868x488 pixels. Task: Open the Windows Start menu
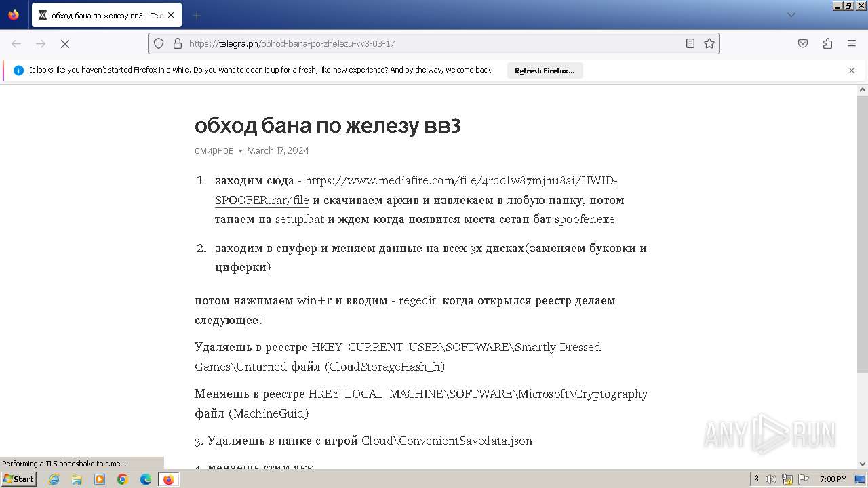19,479
